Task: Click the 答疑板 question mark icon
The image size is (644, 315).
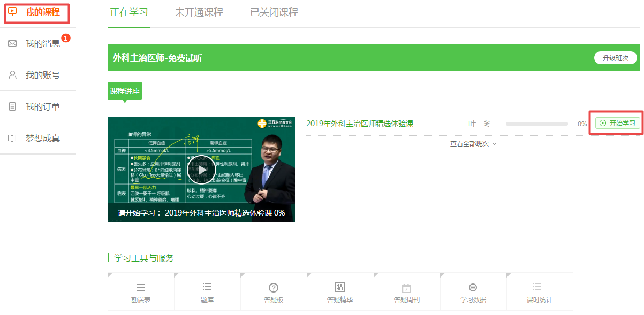Action: 274,288
